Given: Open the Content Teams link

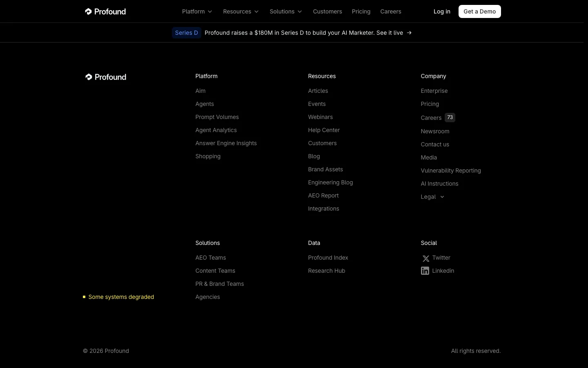Looking at the screenshot, I should [x=215, y=271].
